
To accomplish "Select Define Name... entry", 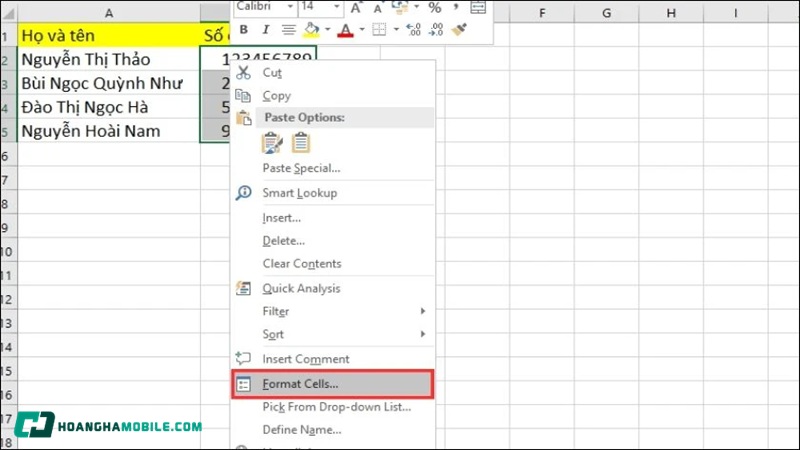I will tap(333, 430).
